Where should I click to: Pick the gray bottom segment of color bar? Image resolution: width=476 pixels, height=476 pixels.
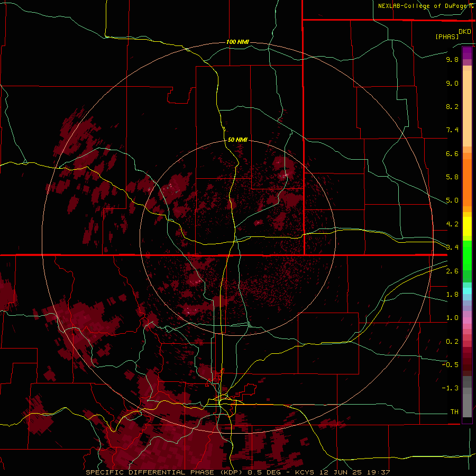point(467,404)
